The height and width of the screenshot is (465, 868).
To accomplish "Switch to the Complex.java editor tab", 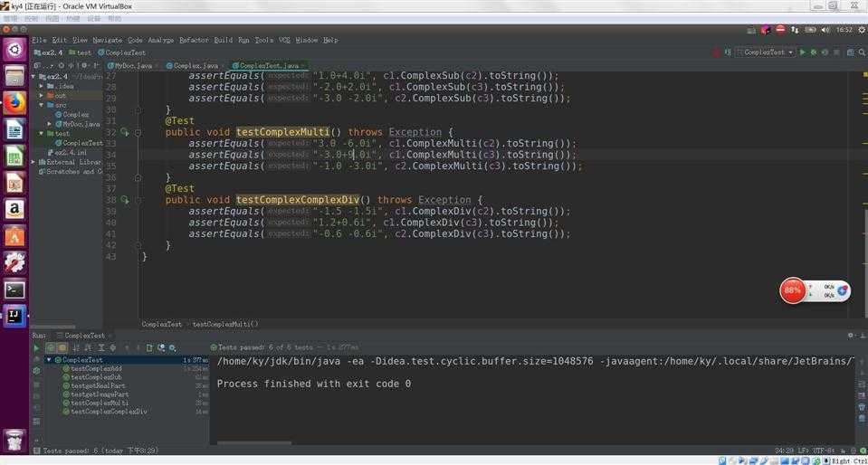I will pyautogui.click(x=196, y=65).
